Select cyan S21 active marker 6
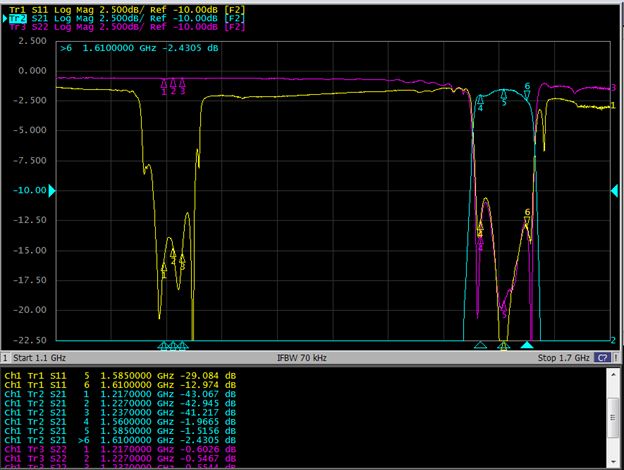This screenshot has width=624, height=470. coord(527,94)
